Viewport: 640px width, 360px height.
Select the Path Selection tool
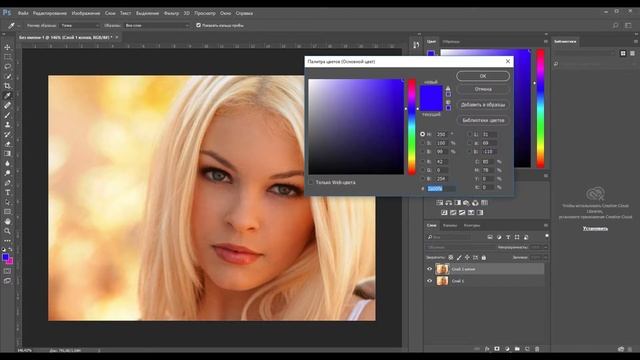click(x=7, y=202)
